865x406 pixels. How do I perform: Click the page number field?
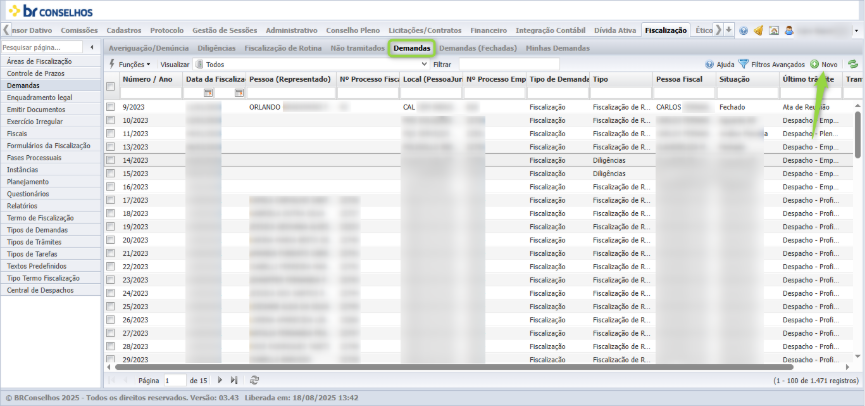pos(175,380)
